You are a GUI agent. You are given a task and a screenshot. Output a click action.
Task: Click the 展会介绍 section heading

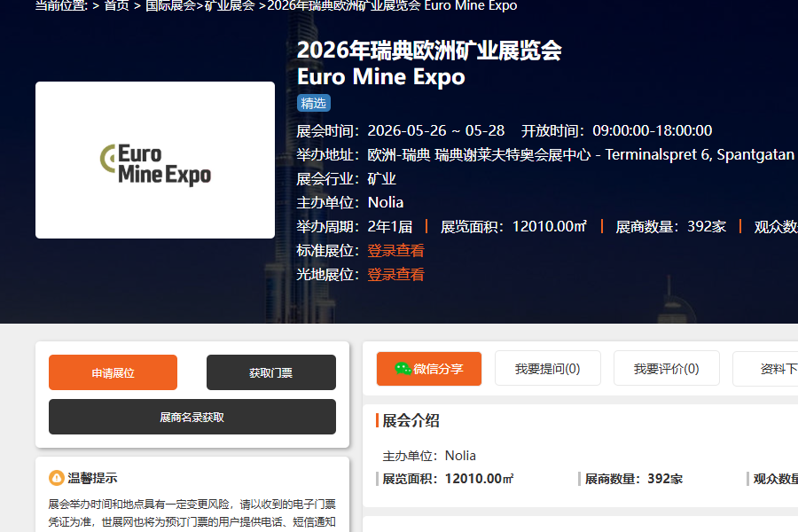[x=411, y=420]
